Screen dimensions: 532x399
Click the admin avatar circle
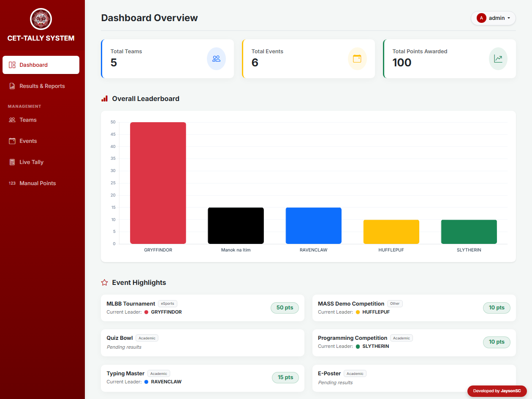pos(481,18)
